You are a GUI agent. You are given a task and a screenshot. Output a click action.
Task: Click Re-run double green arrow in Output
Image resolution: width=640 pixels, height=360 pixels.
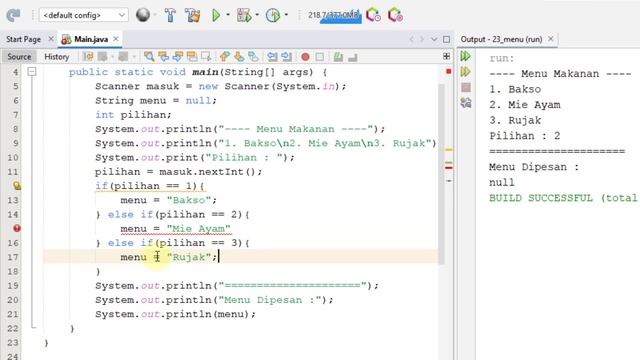pyautogui.click(x=466, y=56)
